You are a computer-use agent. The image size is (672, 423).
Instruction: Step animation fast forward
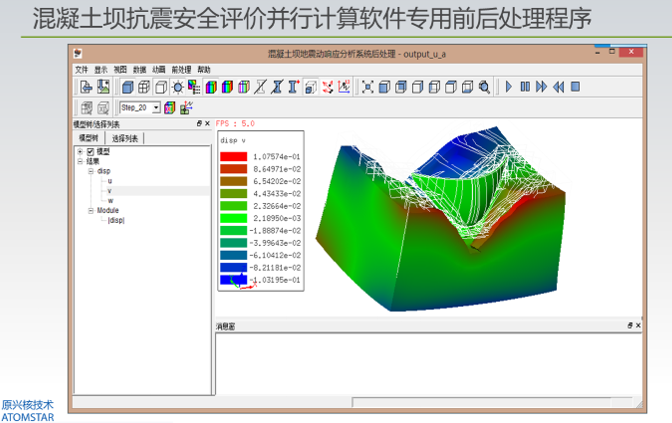(x=541, y=87)
